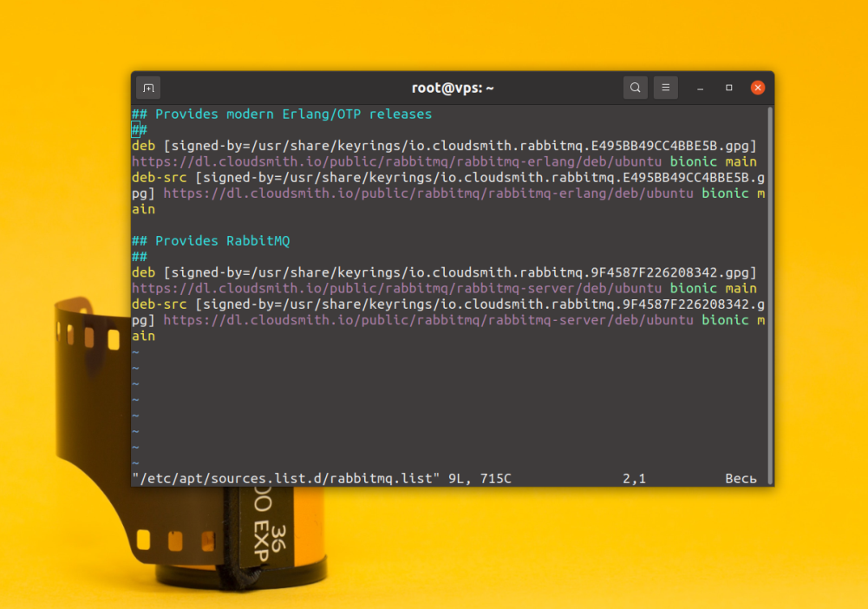868x609 pixels.
Task: Minimize the terminal window
Action: 700,88
